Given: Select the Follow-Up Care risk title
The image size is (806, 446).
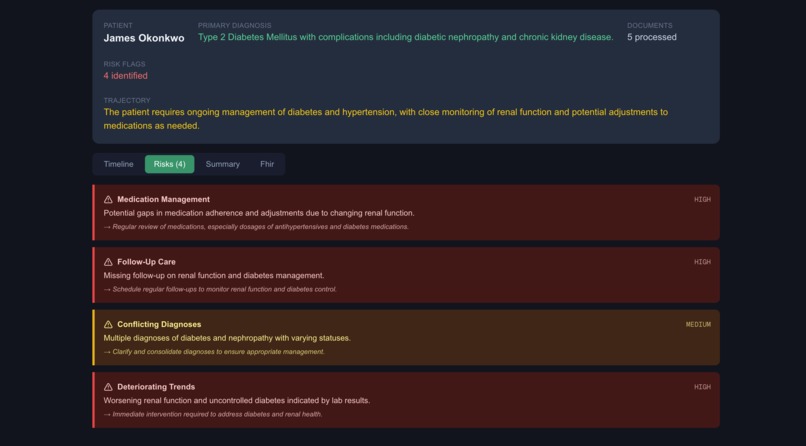Looking at the screenshot, I should click(x=146, y=262).
